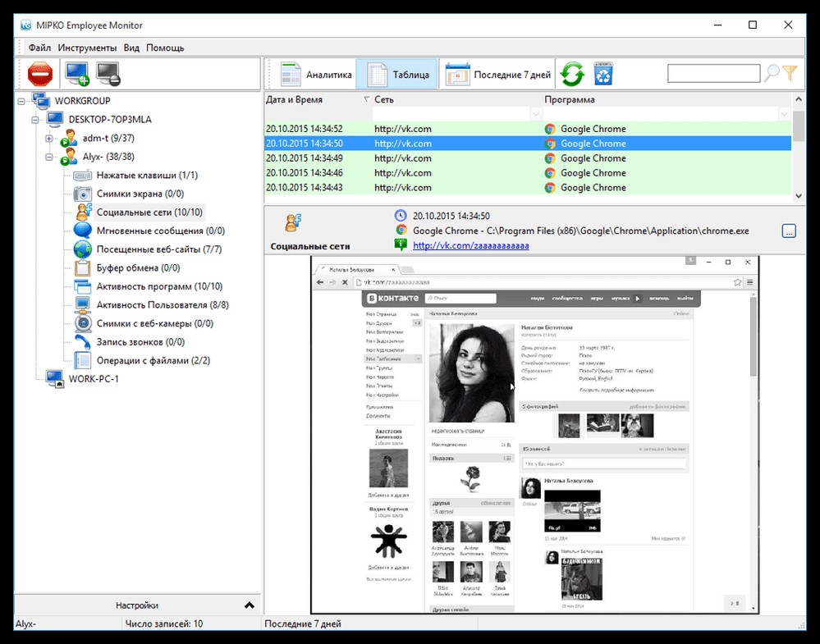The height and width of the screenshot is (644, 820).
Task: Click the camera icon for Снимки экрана
Action: (83, 194)
